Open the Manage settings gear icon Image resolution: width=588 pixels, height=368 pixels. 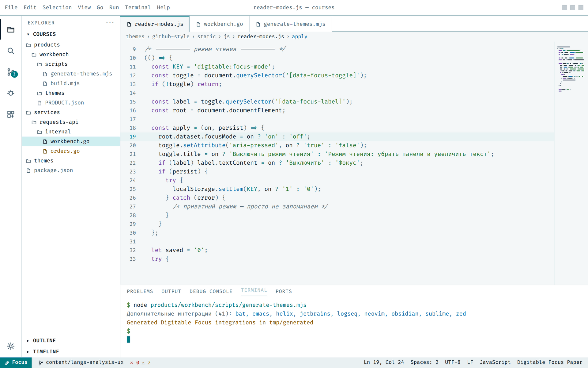tap(11, 346)
